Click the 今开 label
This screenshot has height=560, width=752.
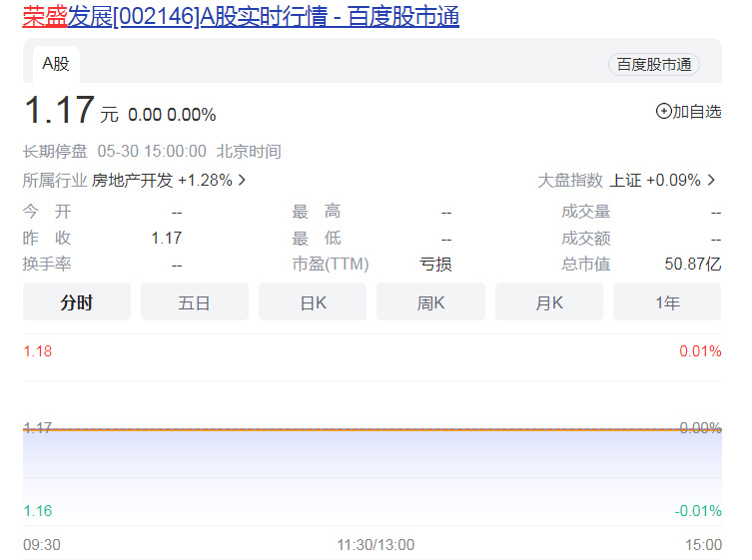[47, 212]
